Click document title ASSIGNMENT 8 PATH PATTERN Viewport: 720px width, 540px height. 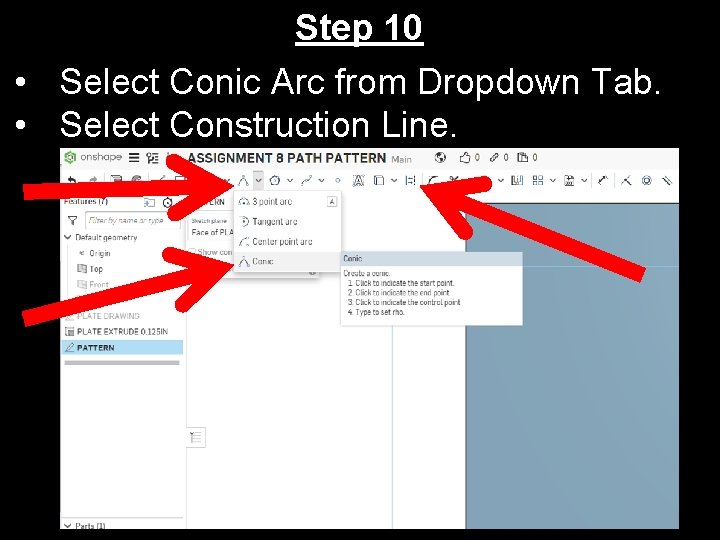coord(287,158)
